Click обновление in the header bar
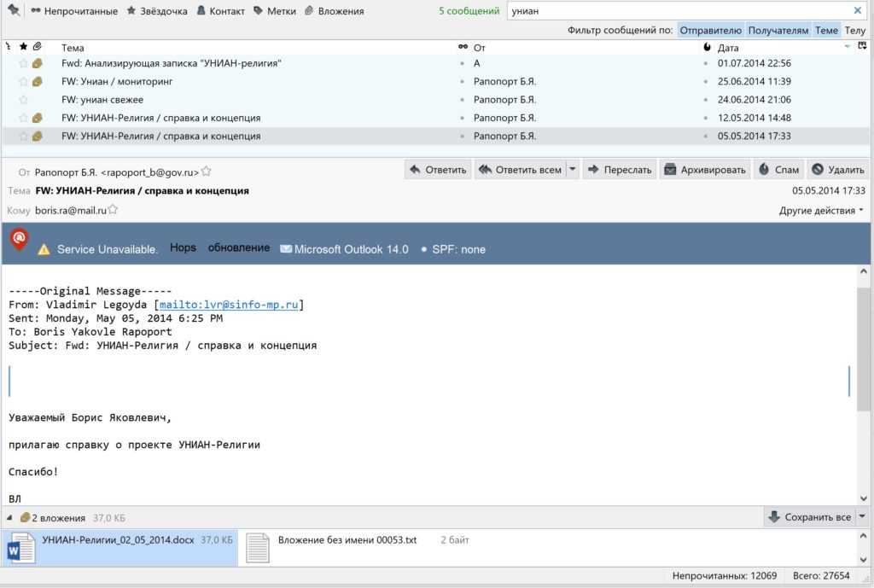874x588 pixels. (x=239, y=247)
